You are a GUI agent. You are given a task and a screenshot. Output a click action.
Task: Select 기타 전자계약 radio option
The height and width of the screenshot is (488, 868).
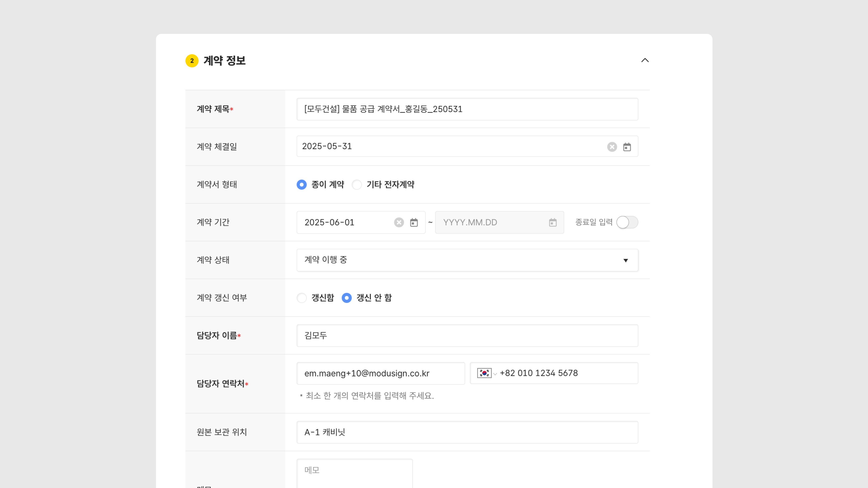click(x=356, y=185)
